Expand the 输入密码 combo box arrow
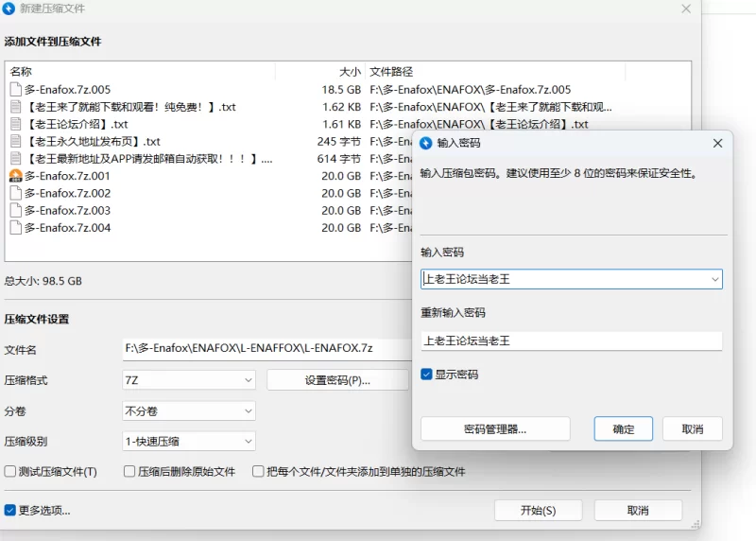756x541 pixels. 714,279
